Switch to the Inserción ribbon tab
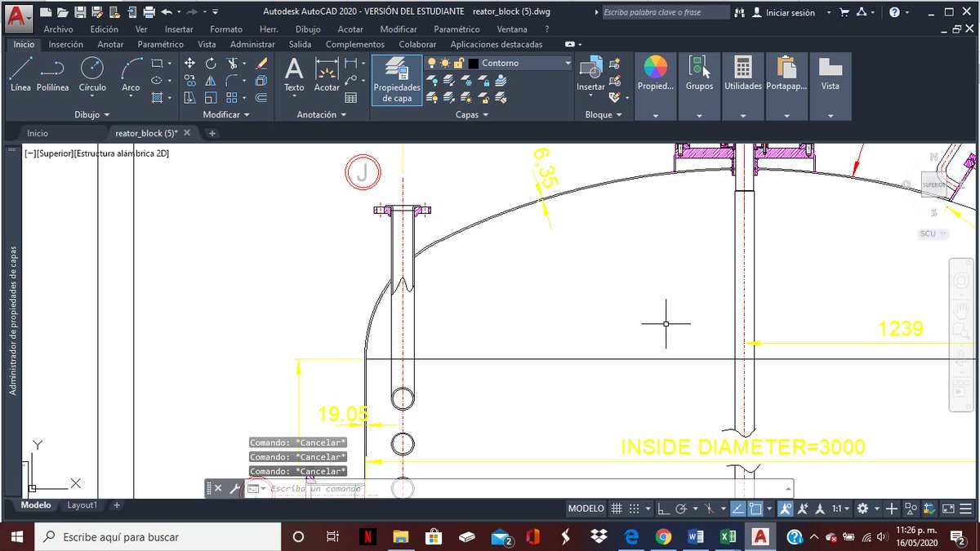The width and height of the screenshot is (980, 551). click(x=66, y=44)
